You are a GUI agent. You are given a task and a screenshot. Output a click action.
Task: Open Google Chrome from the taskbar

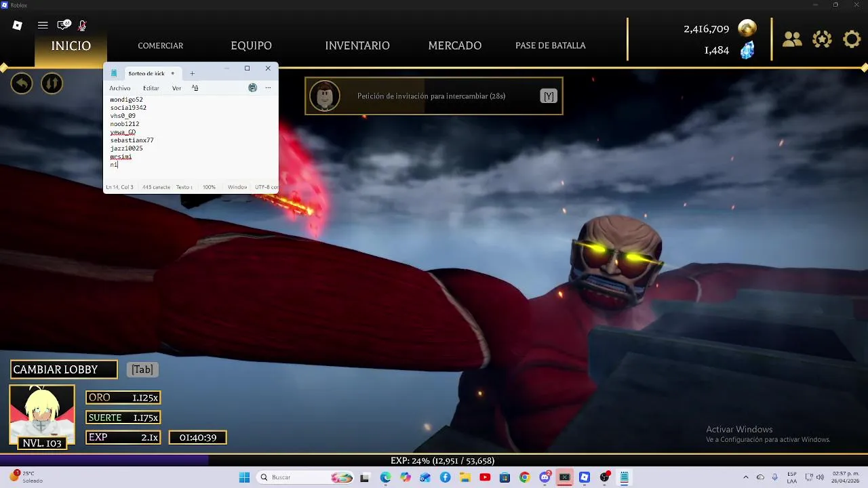point(524,477)
